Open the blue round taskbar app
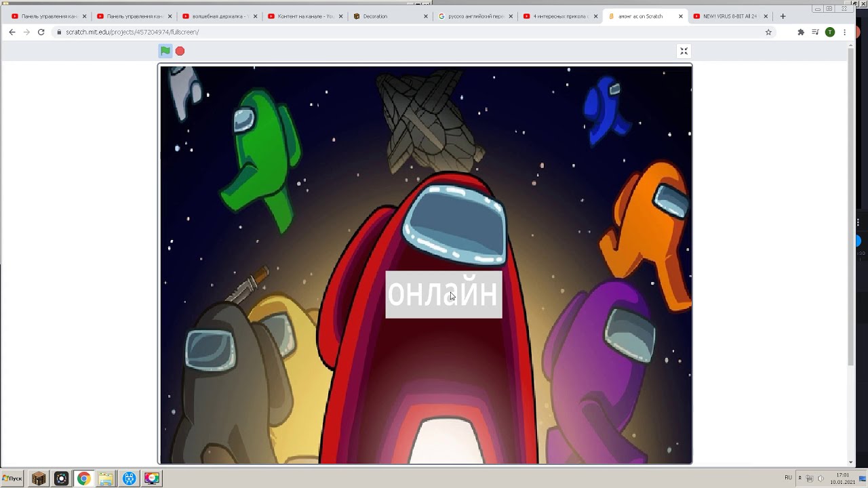This screenshot has height=488, width=868. click(x=130, y=479)
